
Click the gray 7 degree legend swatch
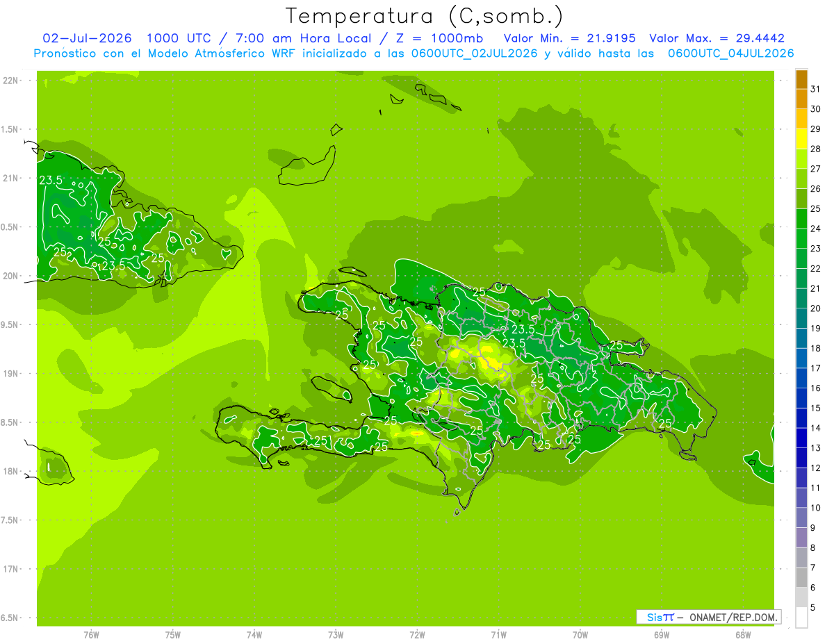click(801, 577)
